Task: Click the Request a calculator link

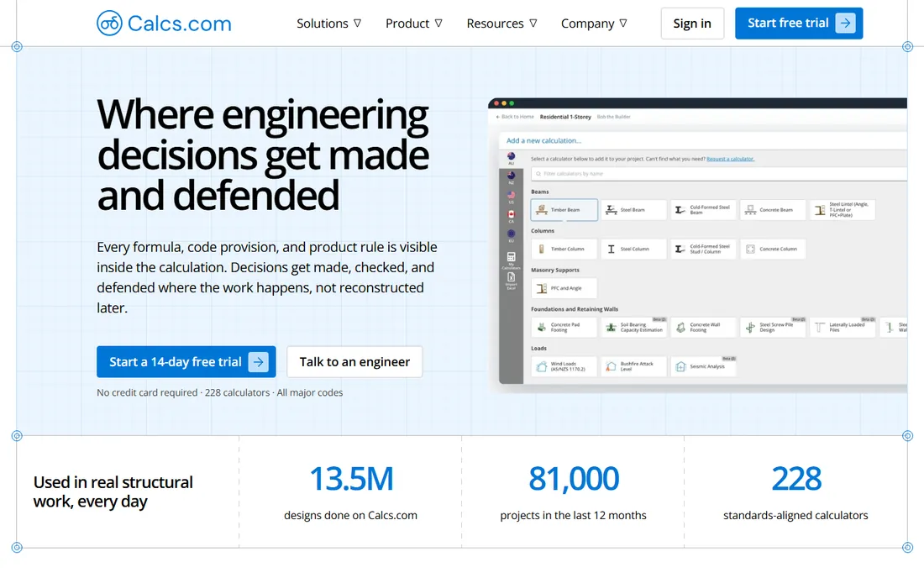Action: tap(730, 159)
